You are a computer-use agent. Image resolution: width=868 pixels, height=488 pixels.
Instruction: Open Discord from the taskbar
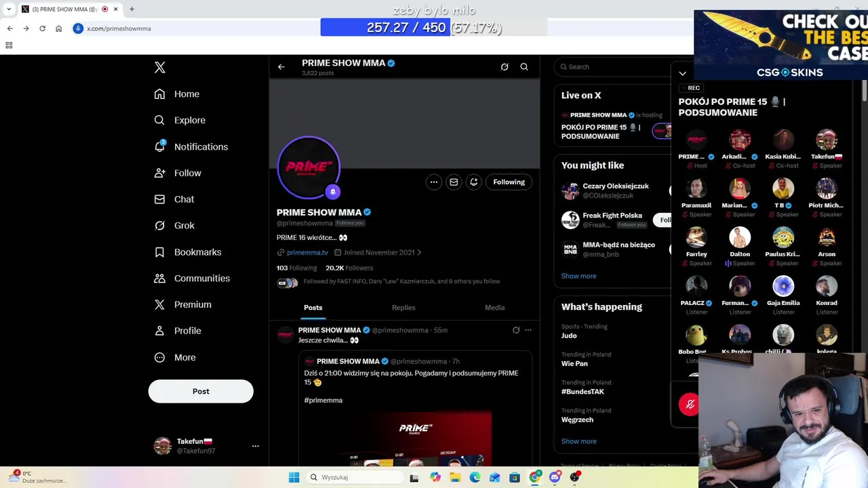(x=555, y=477)
